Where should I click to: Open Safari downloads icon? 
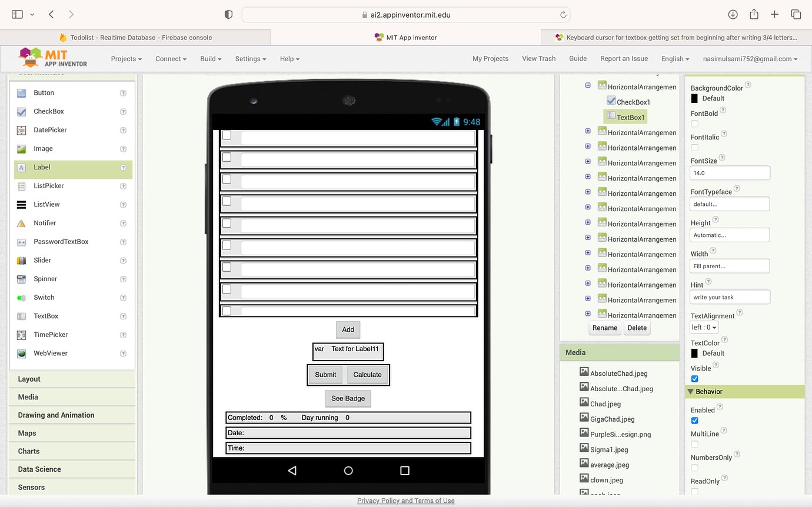pos(733,15)
